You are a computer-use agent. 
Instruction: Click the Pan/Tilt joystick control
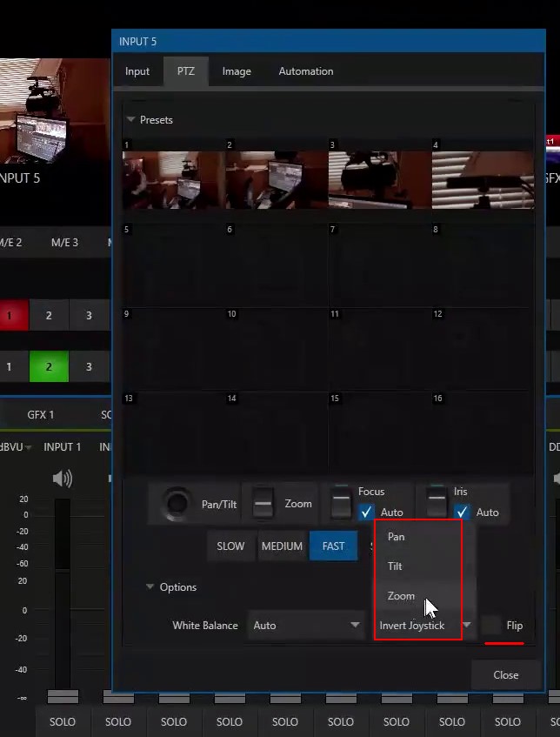(x=177, y=504)
